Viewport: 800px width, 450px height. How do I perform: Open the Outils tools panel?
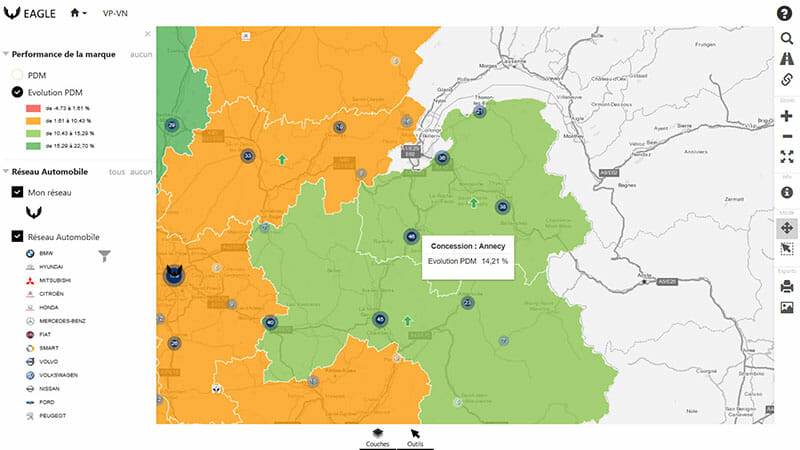click(415, 438)
